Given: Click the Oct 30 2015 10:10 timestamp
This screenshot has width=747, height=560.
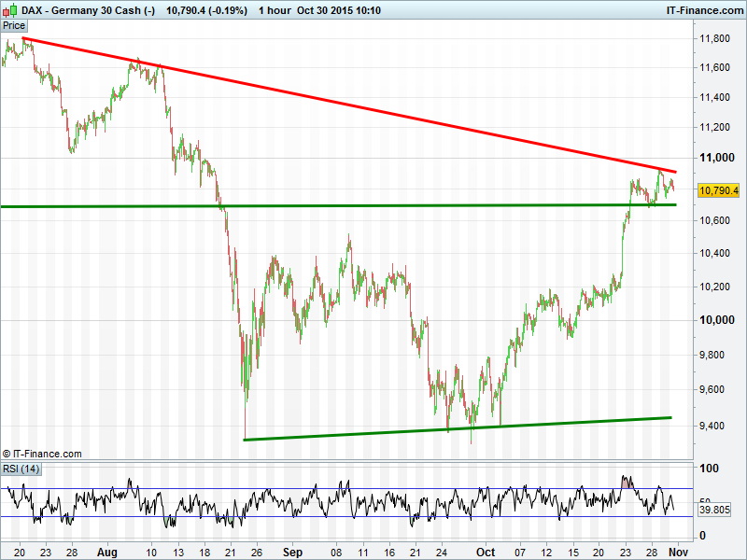Looking at the screenshot, I should (x=339, y=10).
